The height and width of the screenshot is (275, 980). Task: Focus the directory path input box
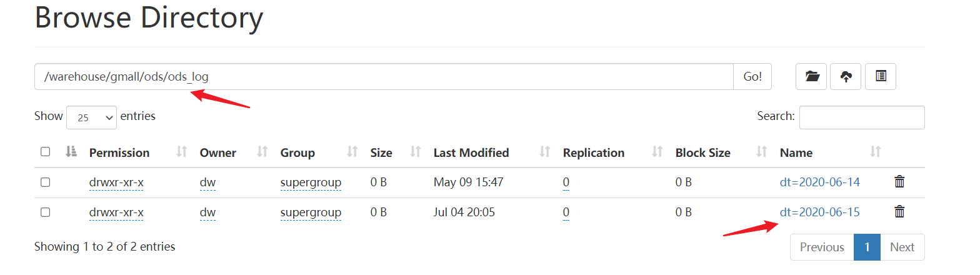pos(384,77)
